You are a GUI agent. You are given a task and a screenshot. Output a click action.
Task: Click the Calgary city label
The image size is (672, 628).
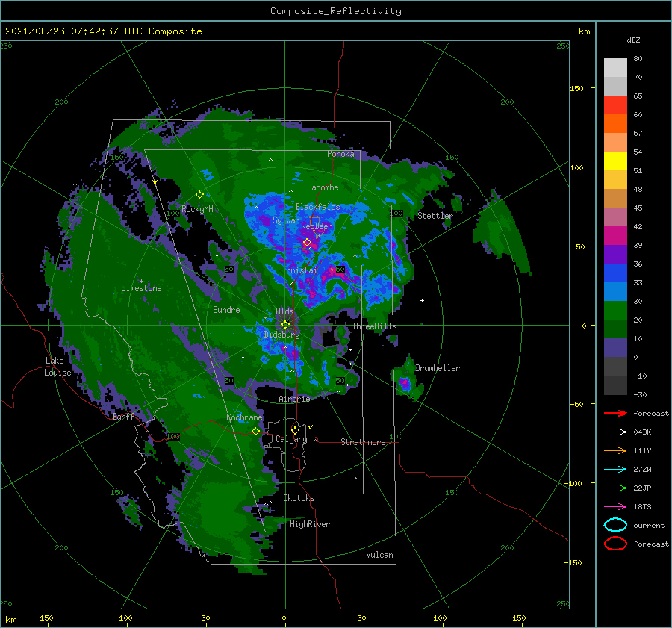pyautogui.click(x=291, y=439)
